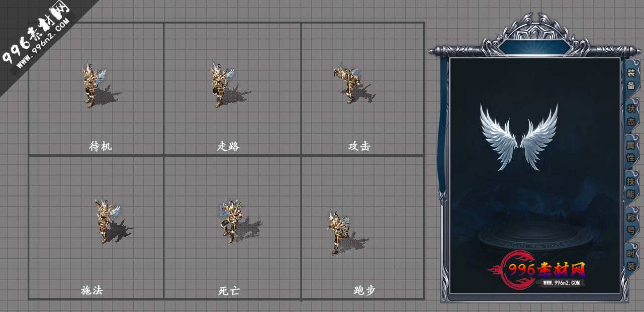Click the white wings preview image

[x=519, y=137]
